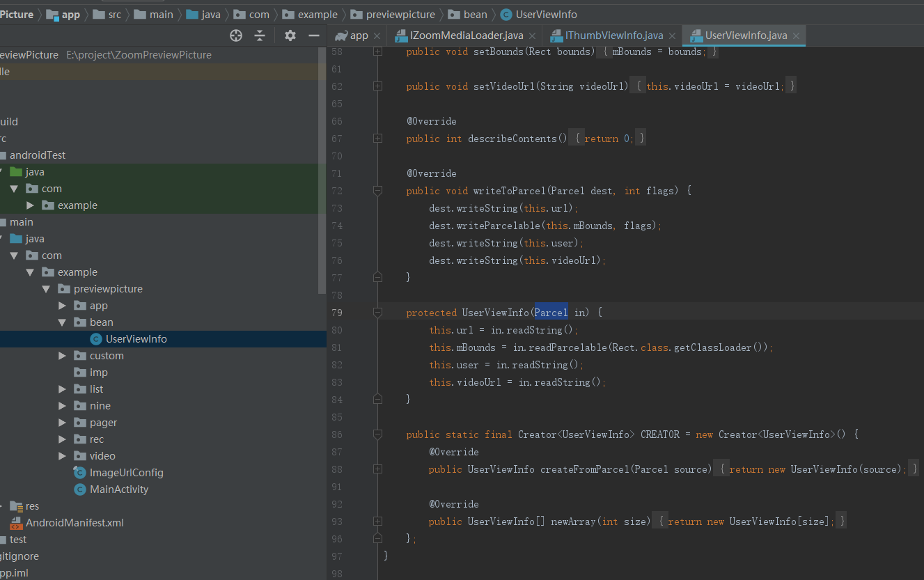Image resolution: width=924 pixels, height=580 pixels.
Task: Collapse the bean package node
Action: tap(61, 322)
